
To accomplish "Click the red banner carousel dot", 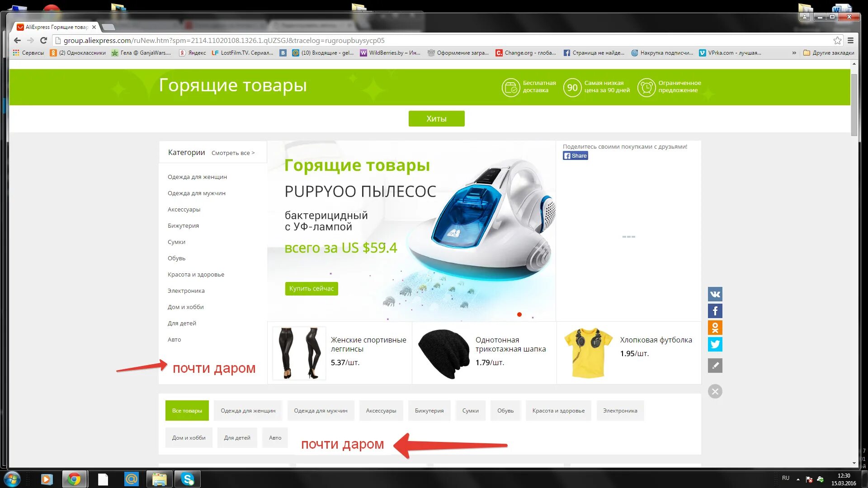I will pyautogui.click(x=519, y=314).
